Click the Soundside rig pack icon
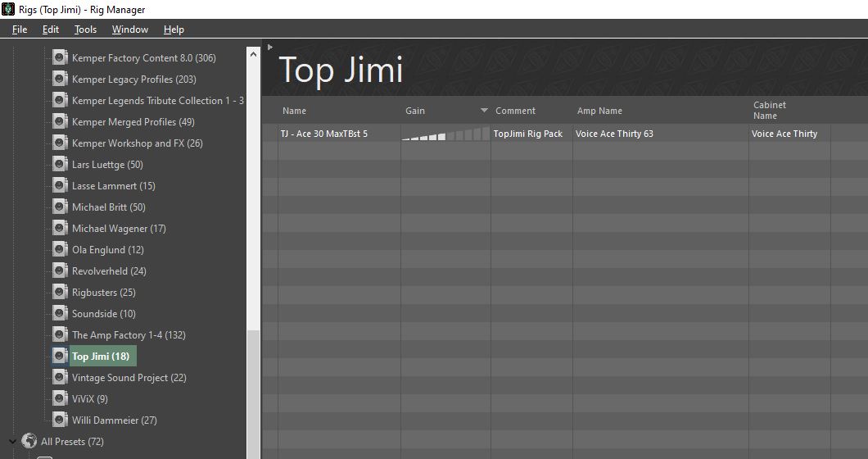Viewport: 868px width, 459px height. [x=60, y=314]
